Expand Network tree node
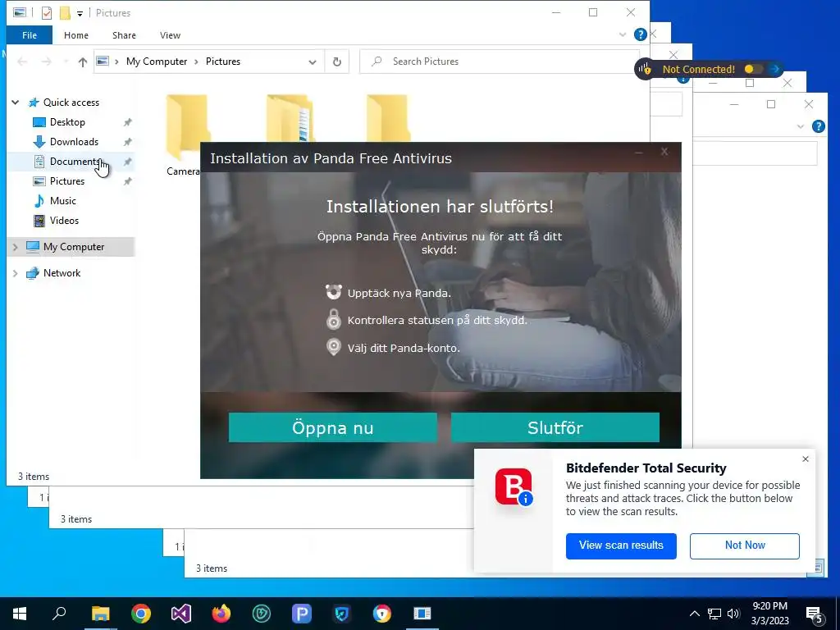Viewport: 840px width, 630px height. pos(16,273)
